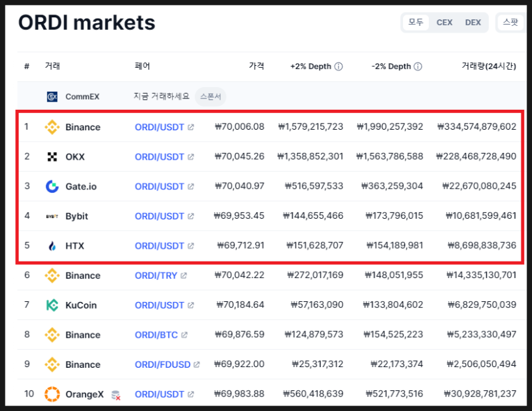Sort by the 거래 column header
The image size is (532, 411).
[53, 66]
